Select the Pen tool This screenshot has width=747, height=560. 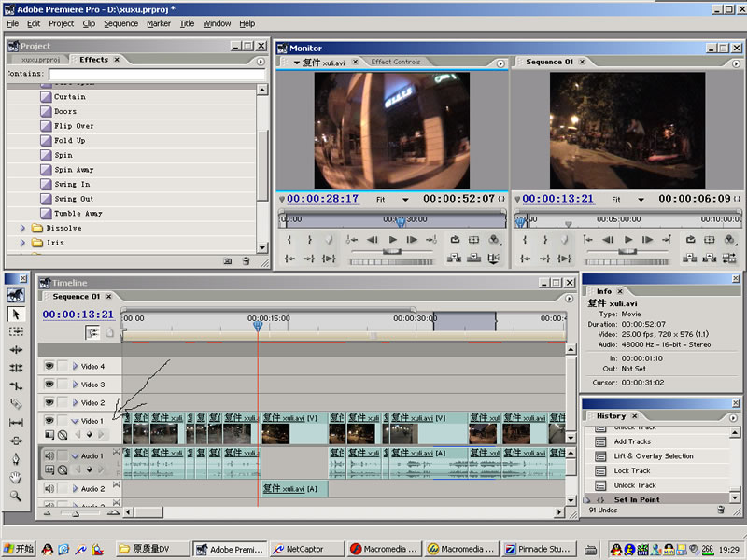(16, 458)
